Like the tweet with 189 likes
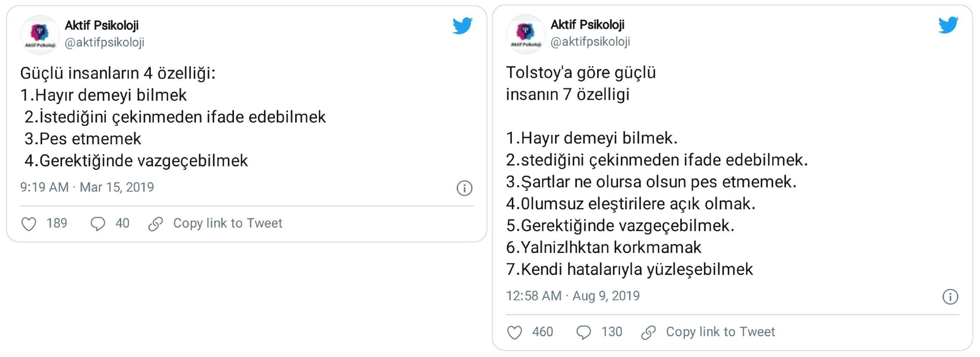The height and width of the screenshot is (357, 980). [x=29, y=224]
